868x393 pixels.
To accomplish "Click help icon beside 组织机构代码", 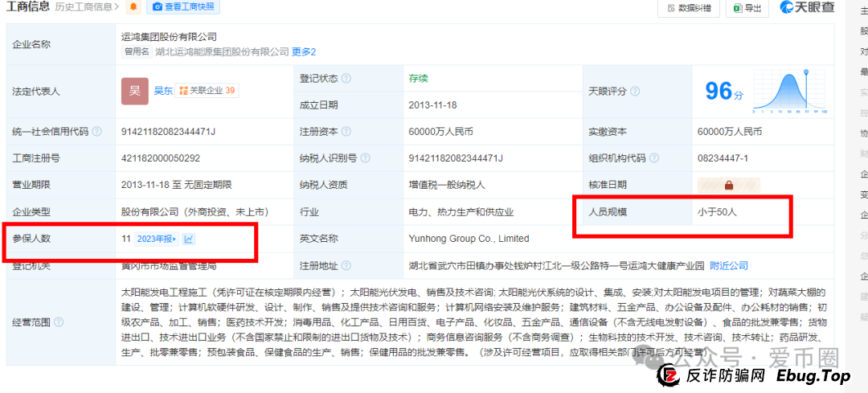I will pos(653,158).
